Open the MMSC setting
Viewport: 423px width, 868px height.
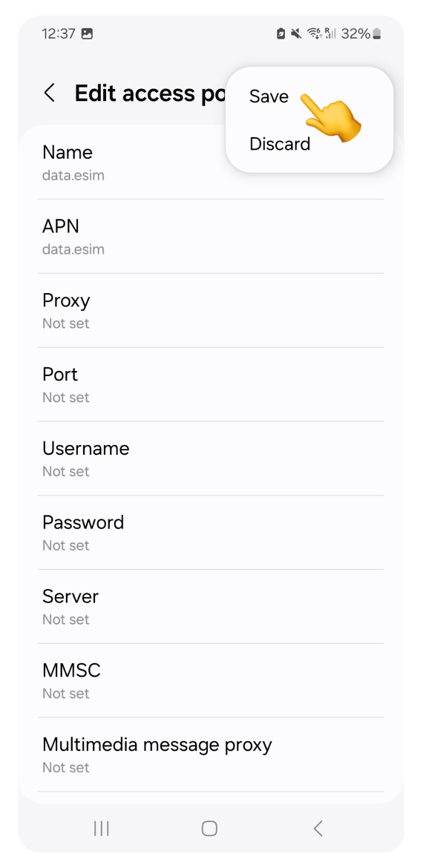point(211,681)
